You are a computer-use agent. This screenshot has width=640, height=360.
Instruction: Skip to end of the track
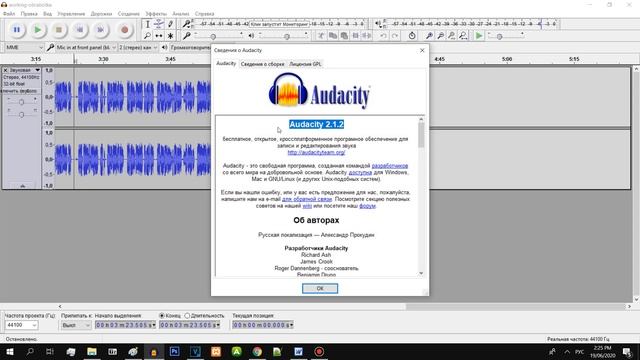[101, 30]
